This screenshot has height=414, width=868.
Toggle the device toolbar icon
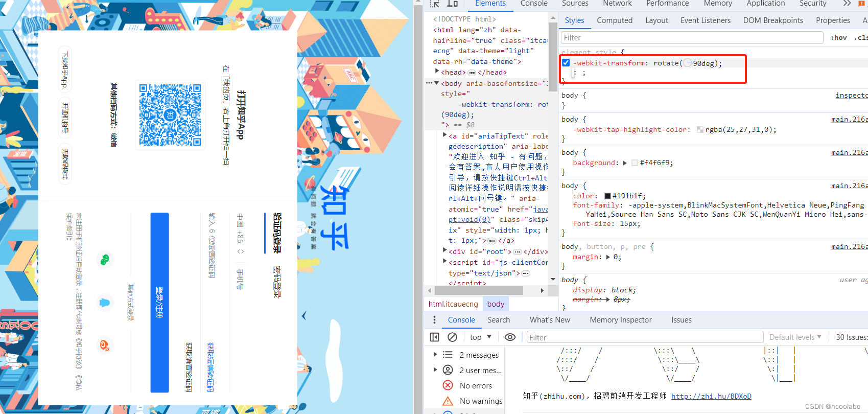(x=452, y=3)
